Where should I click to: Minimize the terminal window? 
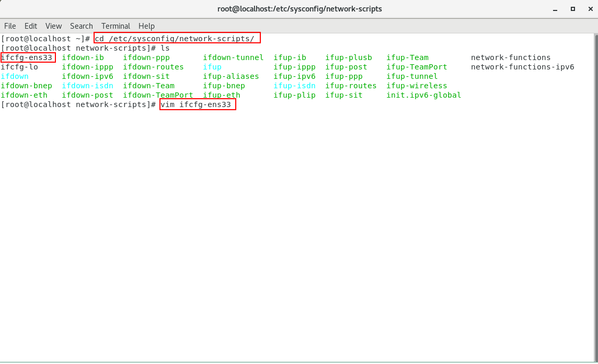point(555,9)
